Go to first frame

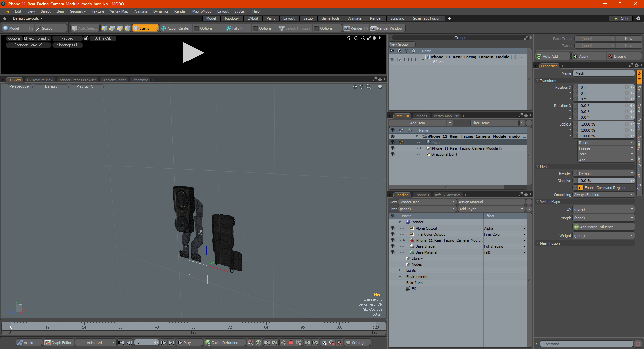121,343
